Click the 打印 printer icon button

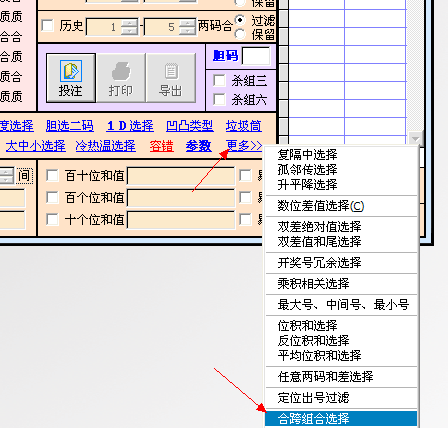[121, 78]
